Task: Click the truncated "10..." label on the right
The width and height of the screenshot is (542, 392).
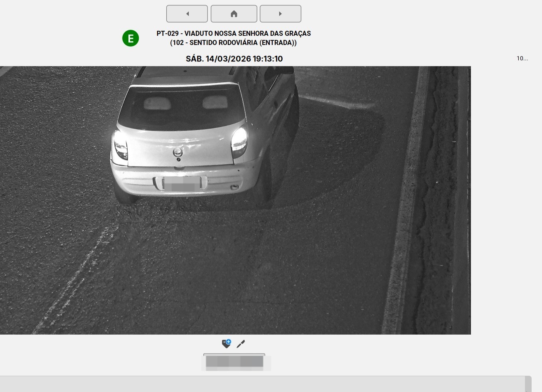Action: (522, 59)
